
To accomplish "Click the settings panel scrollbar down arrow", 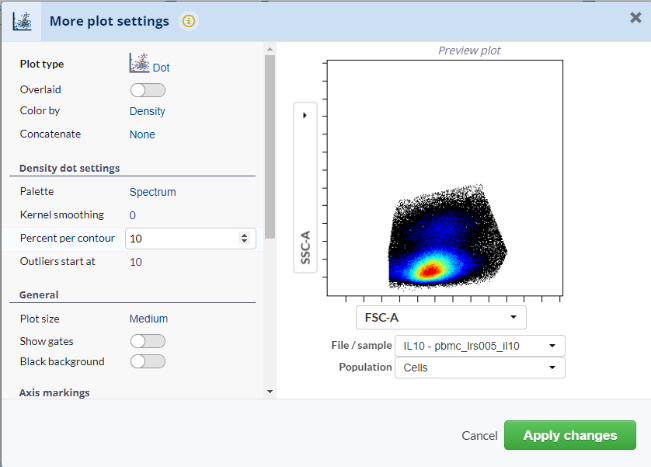I will [x=269, y=391].
